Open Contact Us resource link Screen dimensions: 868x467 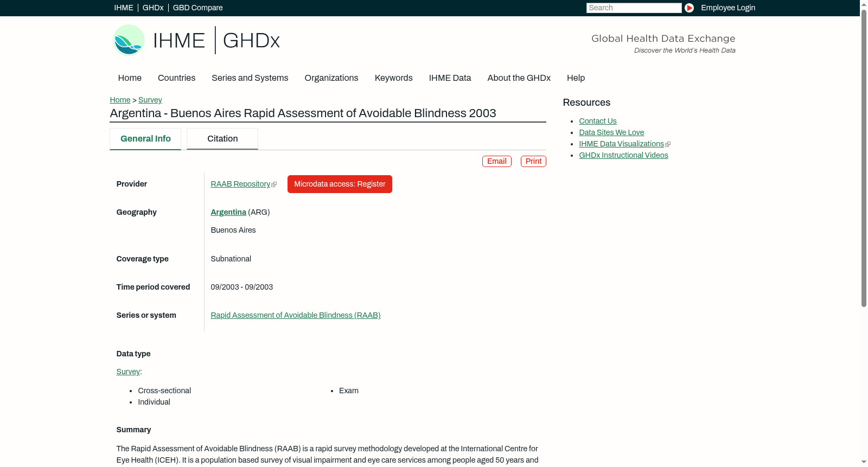pos(598,121)
